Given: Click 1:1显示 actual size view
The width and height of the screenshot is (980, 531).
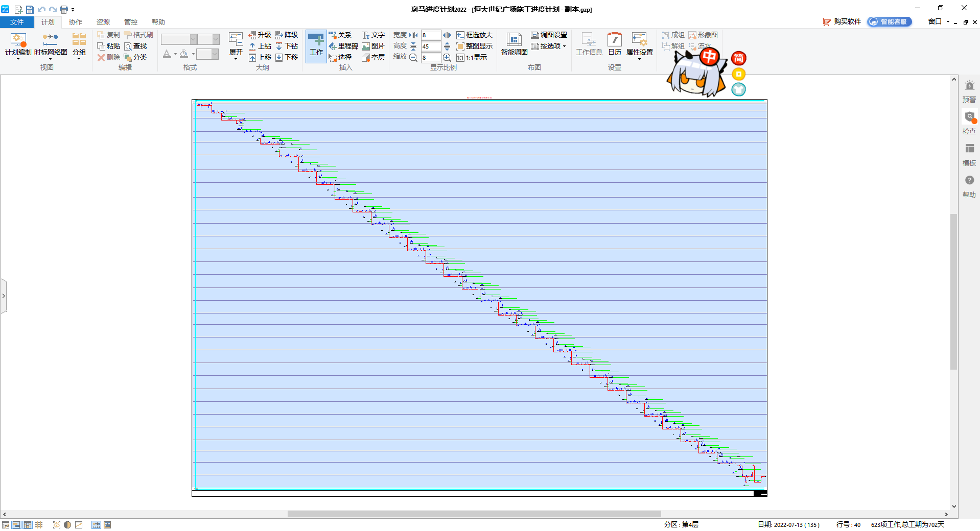Looking at the screenshot, I should pos(472,57).
